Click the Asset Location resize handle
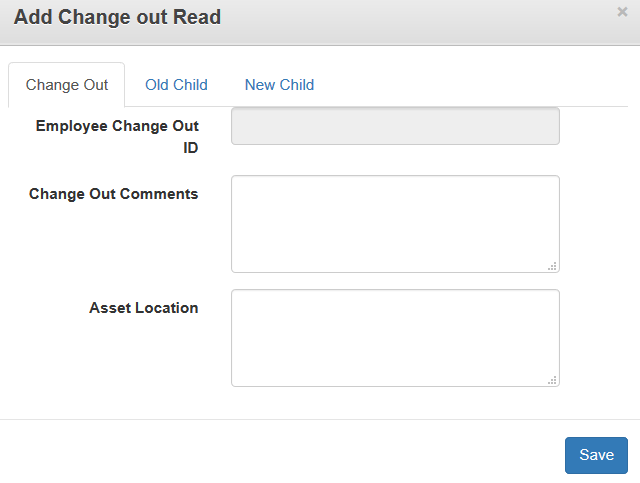 pos(552,380)
